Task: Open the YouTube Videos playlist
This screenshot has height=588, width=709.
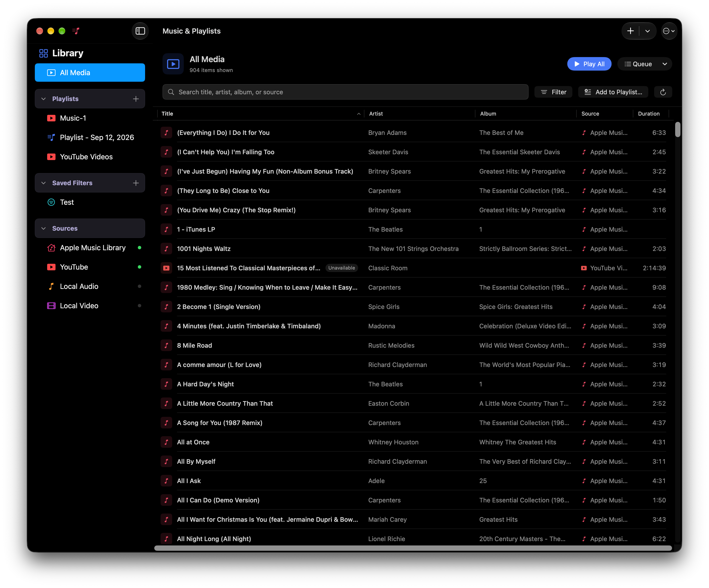Action: pos(90,157)
